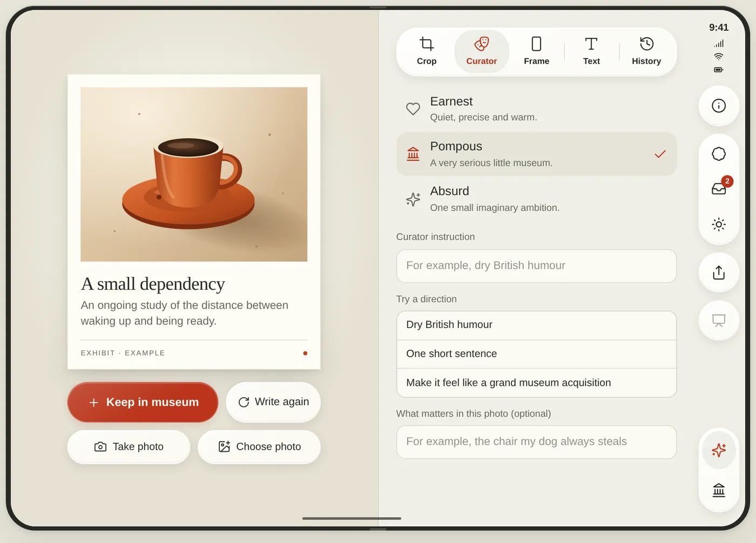The width and height of the screenshot is (756, 543).
Task: Click Keep in museum button
Action: (143, 402)
